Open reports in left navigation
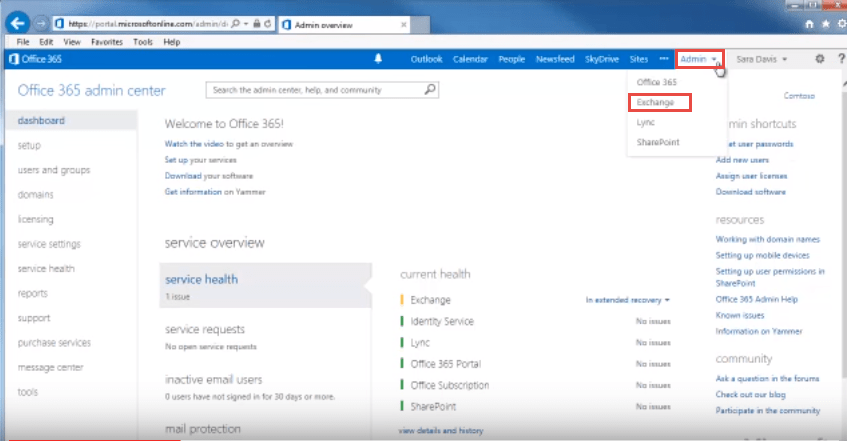 tap(33, 293)
